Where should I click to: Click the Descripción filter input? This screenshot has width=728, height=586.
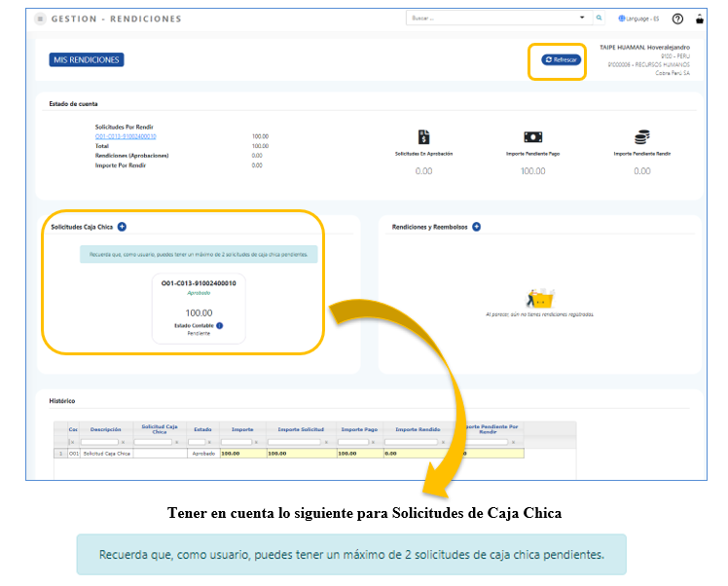pos(100,442)
